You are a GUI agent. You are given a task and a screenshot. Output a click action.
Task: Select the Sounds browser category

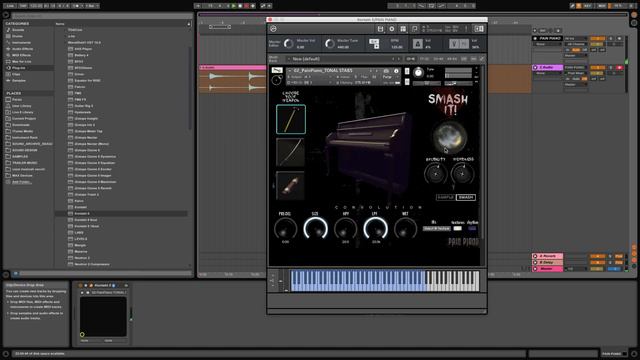tap(18, 30)
